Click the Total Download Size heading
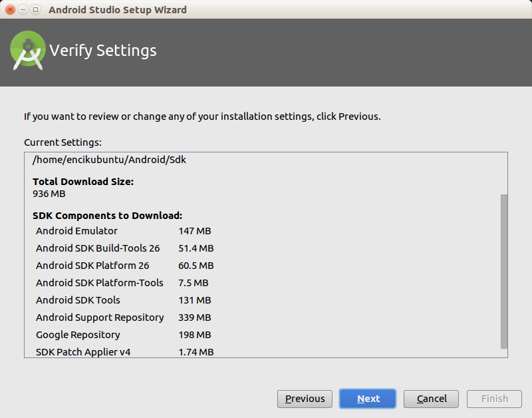The height and width of the screenshot is (418, 532). [83, 182]
